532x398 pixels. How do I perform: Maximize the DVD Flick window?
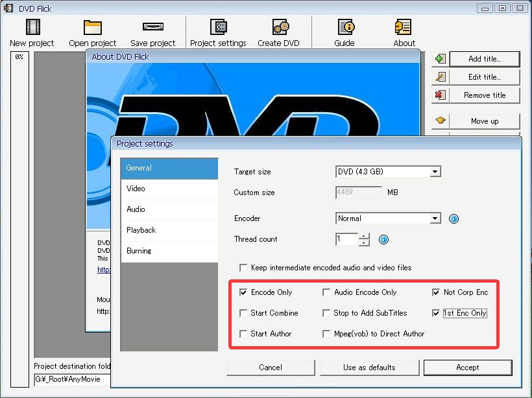(503, 8)
